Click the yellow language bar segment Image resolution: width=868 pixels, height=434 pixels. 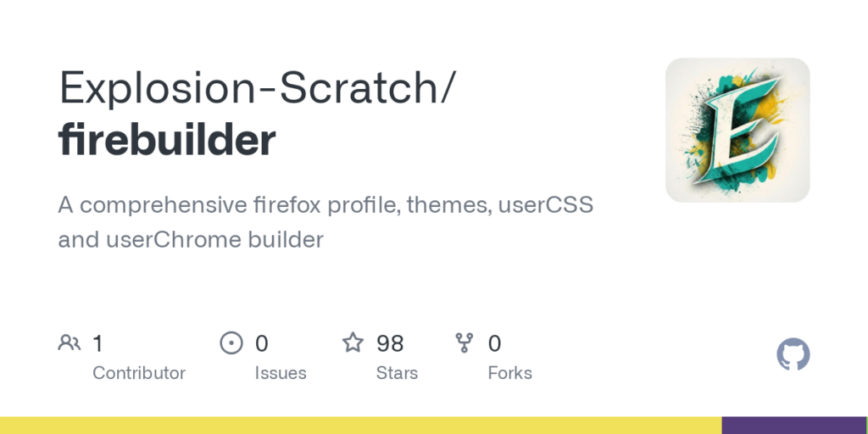360,426
